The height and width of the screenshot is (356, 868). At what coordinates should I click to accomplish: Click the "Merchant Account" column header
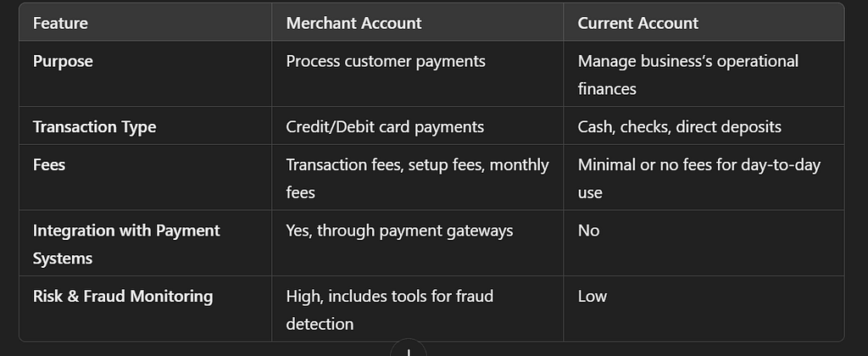click(x=353, y=23)
